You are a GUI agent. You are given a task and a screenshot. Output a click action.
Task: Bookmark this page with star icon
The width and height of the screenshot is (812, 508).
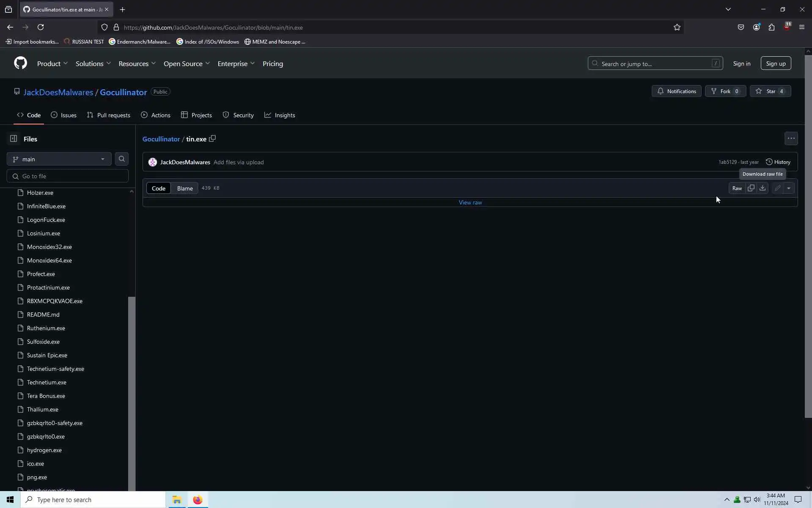coord(677,27)
